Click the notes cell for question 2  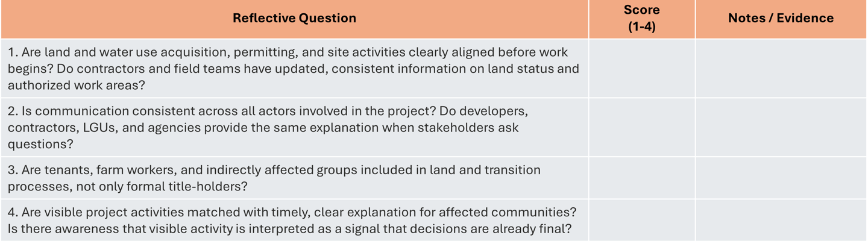coord(781,128)
